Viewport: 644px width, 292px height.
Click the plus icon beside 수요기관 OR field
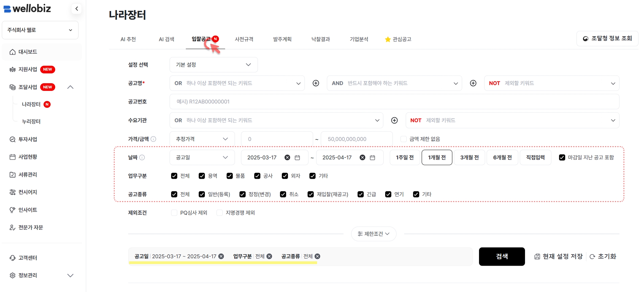(394, 120)
